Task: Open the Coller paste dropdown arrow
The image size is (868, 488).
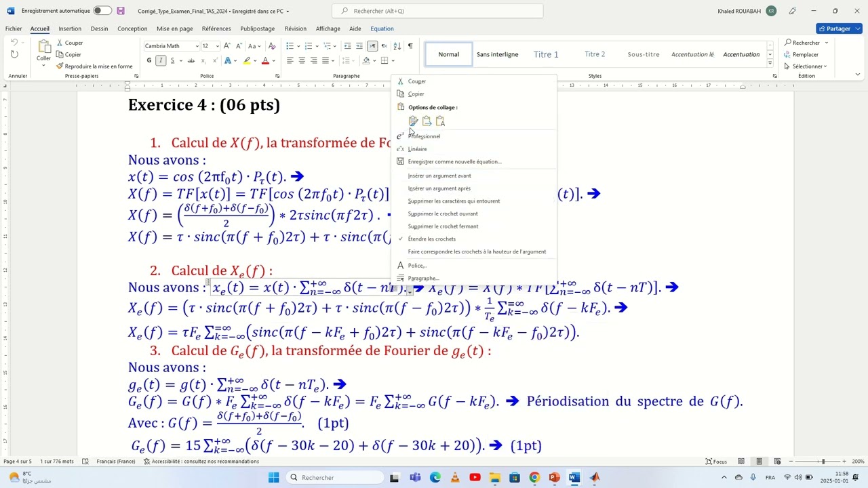Action: [43, 66]
